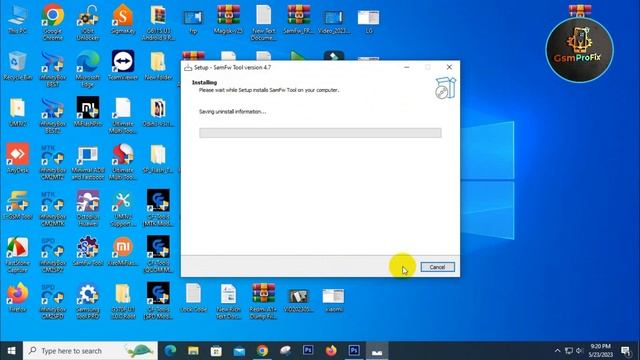
Task: Open Google Chrome desktop shortcut
Action: pos(53,22)
